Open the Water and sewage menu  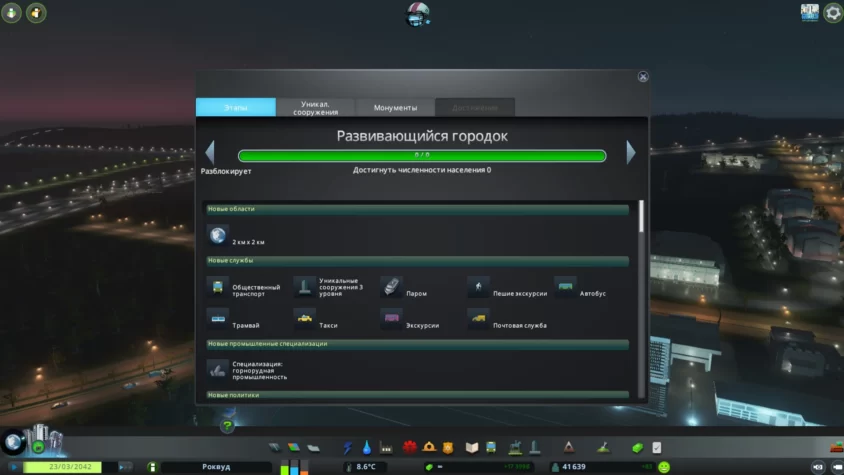pyautogui.click(x=367, y=447)
